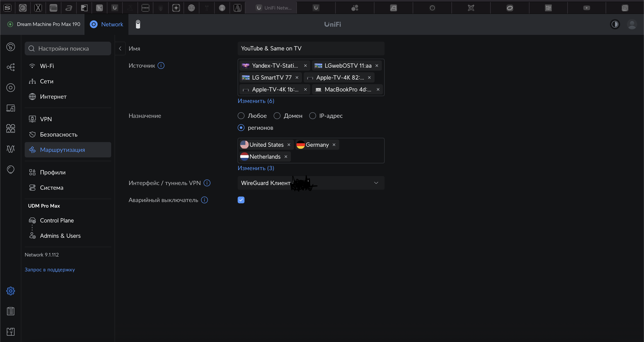Image resolution: width=644 pixels, height=342 pixels.
Task: Open the Topology icon in left rail
Action: (10, 67)
